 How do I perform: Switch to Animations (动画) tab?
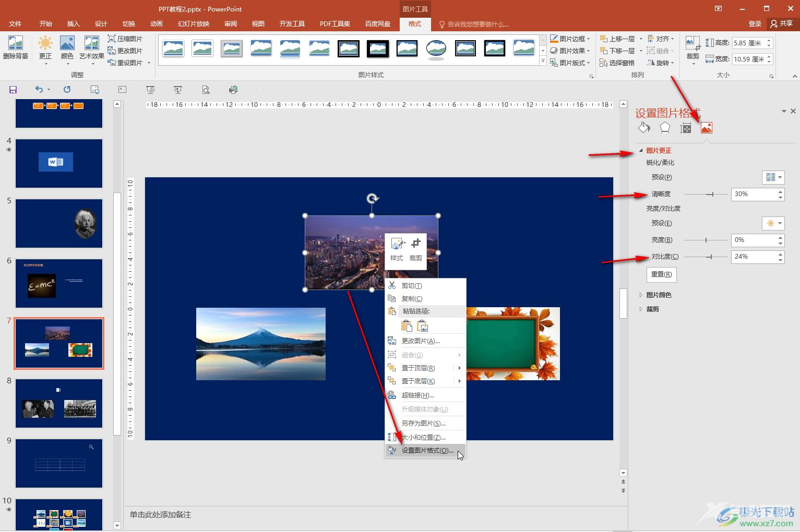(x=157, y=23)
